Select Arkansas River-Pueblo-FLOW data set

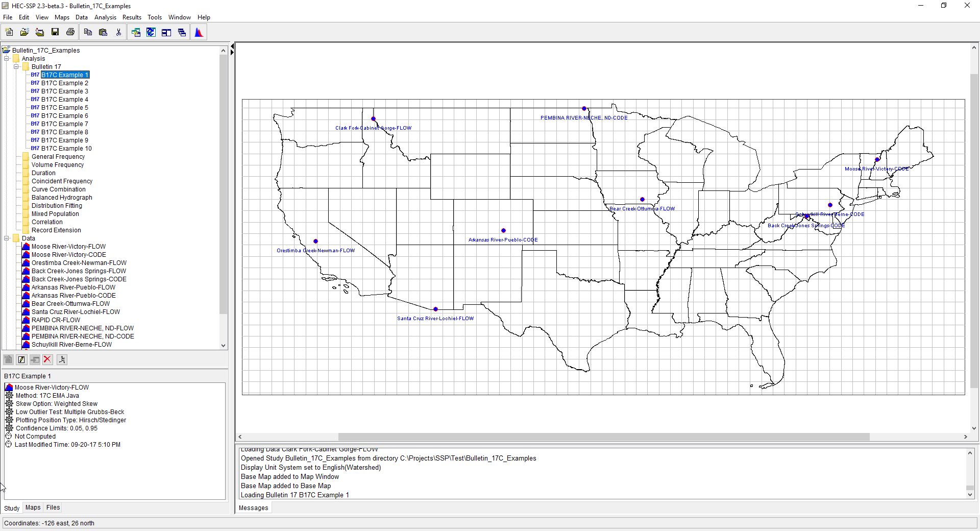73,287
